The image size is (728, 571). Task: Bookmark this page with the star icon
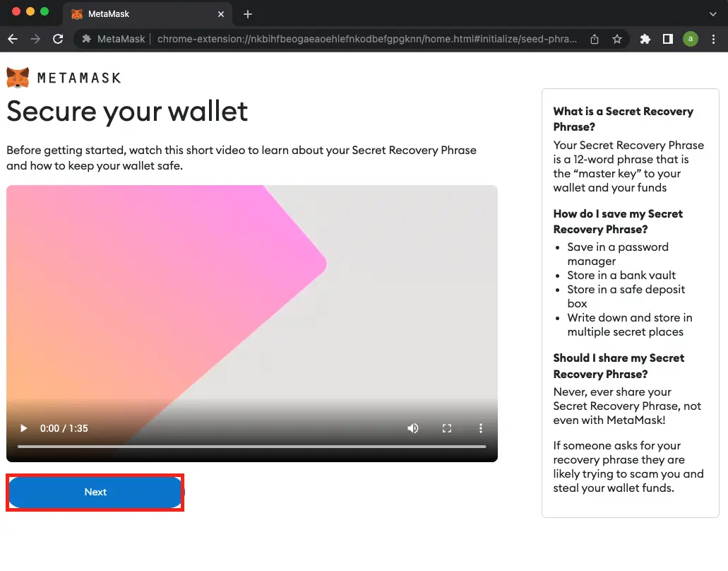(x=616, y=39)
